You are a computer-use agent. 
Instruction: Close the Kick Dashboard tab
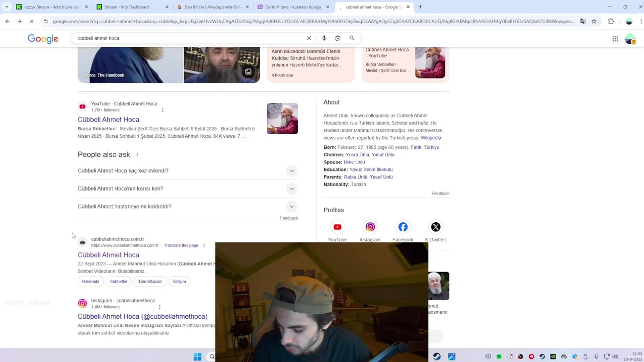click(x=166, y=7)
